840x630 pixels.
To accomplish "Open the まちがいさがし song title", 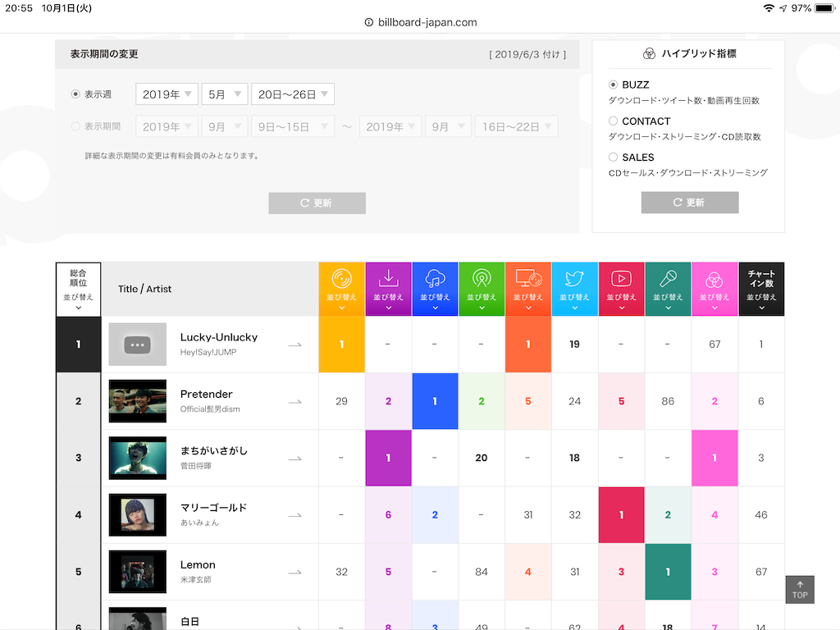I will [x=214, y=451].
